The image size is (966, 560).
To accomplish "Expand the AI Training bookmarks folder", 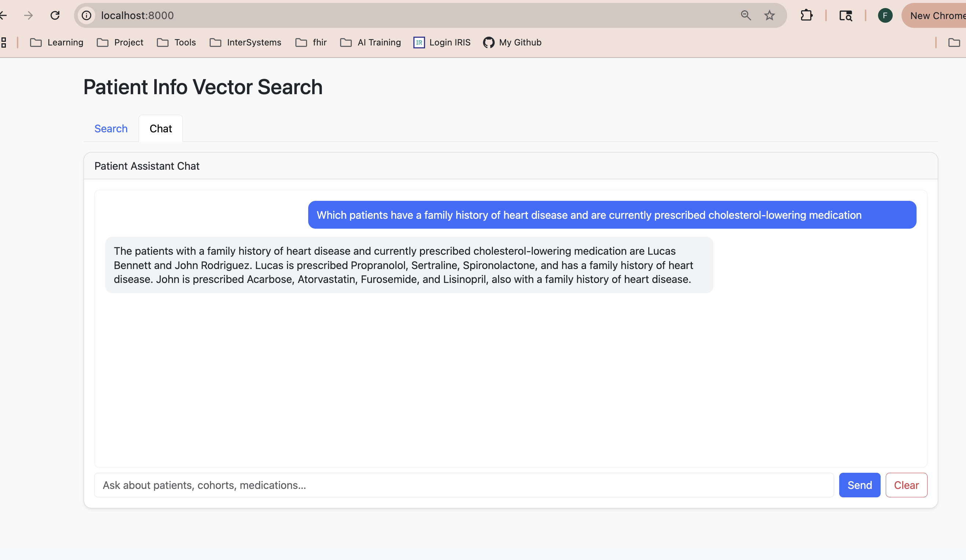I will 370,43.
